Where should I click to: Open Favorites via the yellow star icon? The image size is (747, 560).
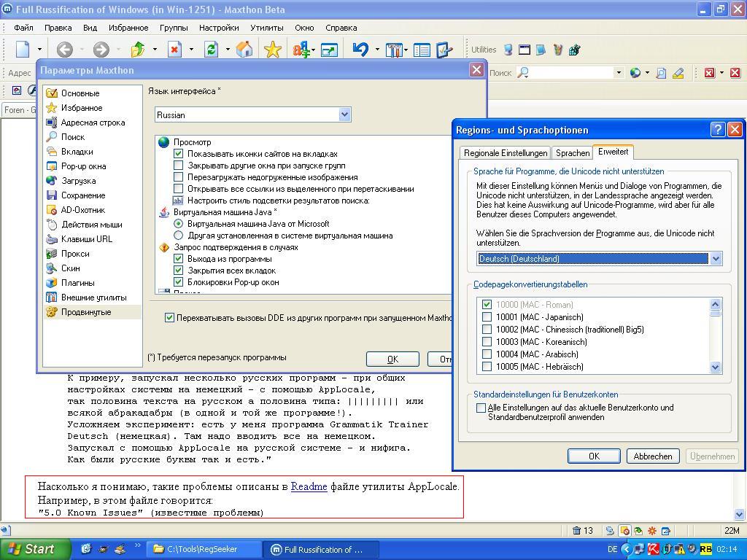273,49
